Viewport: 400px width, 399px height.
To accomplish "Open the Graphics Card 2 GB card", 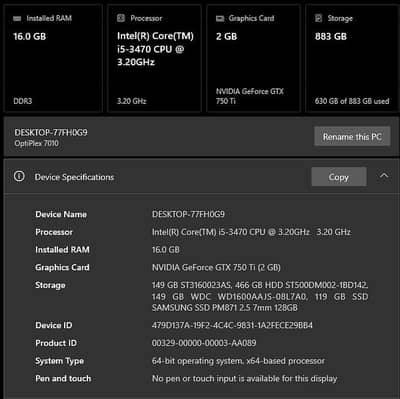I will coord(253,58).
